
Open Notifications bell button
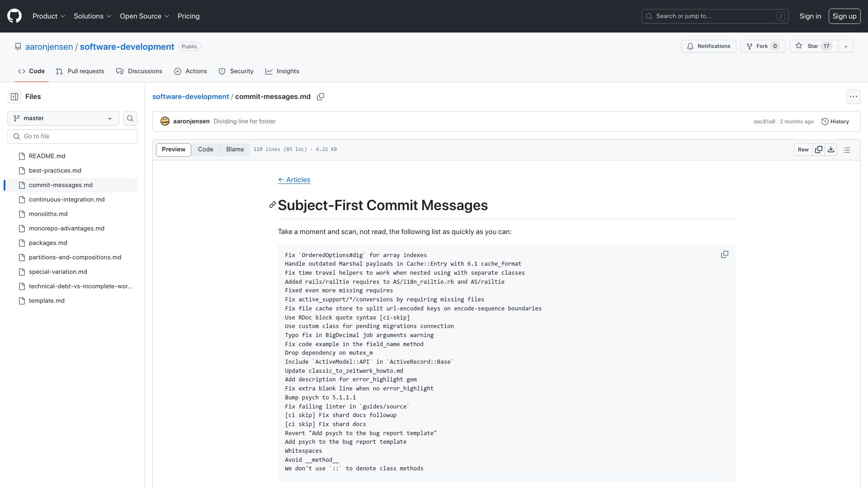click(x=708, y=46)
